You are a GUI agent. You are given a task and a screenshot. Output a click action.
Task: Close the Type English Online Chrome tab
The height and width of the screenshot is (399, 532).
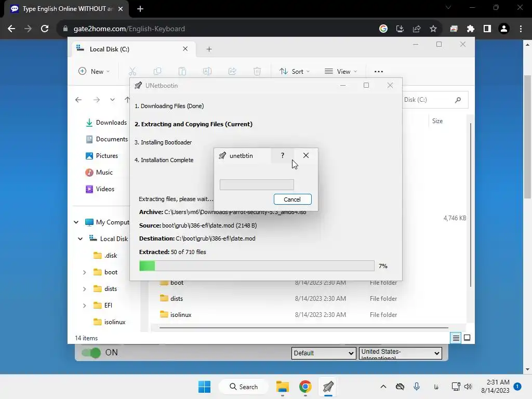pos(121,9)
